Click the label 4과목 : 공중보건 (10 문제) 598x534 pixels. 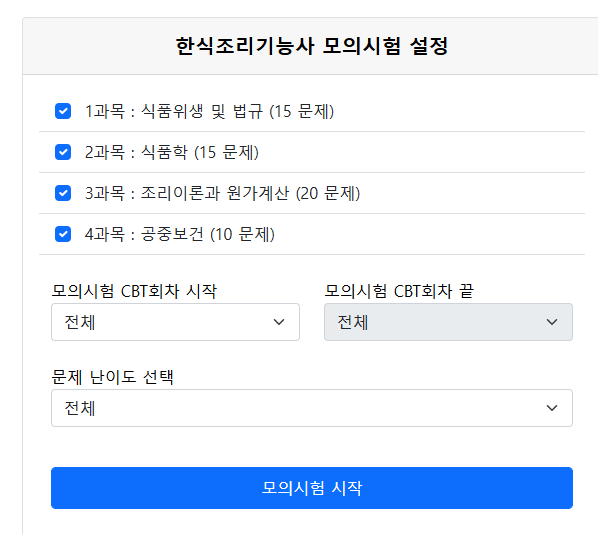click(180, 234)
